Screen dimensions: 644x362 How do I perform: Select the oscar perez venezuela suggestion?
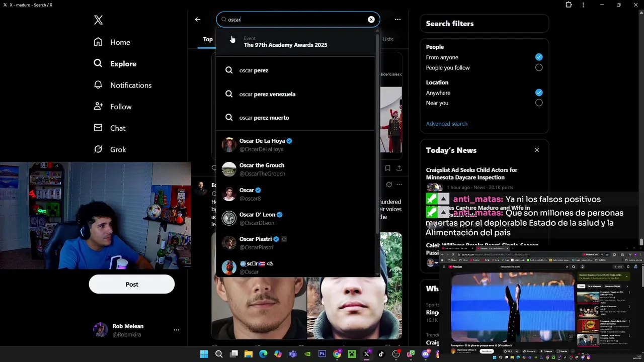click(295, 94)
